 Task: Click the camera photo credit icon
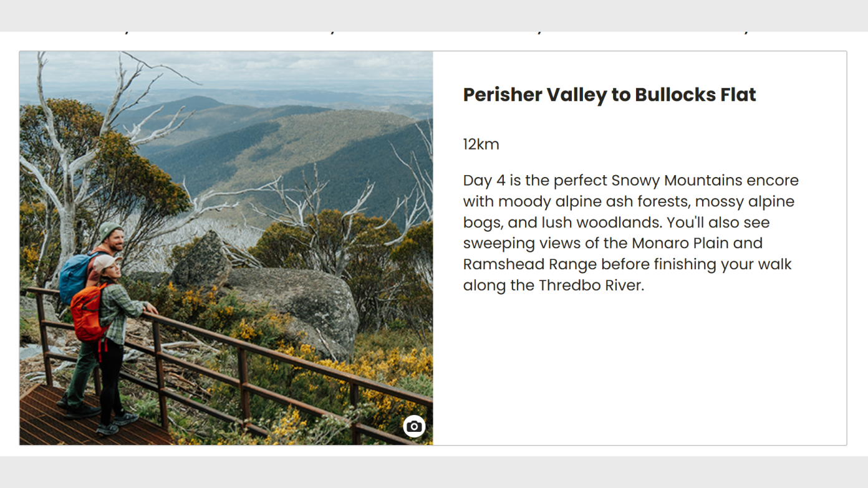pos(414,426)
